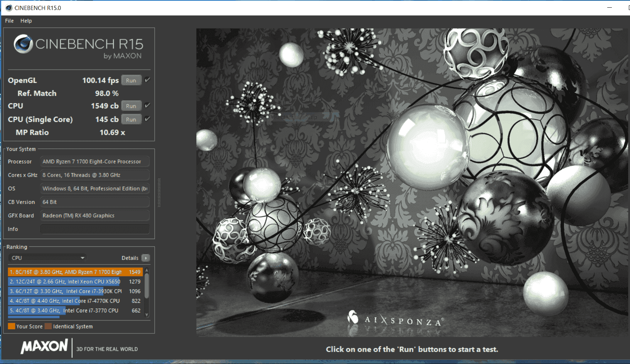Open the Help menu
The height and width of the screenshot is (364, 630).
pos(26,21)
